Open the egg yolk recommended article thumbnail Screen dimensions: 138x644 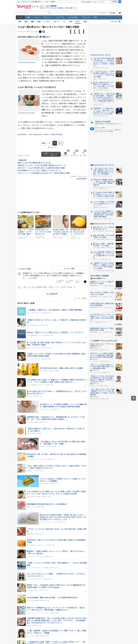coord(78,222)
